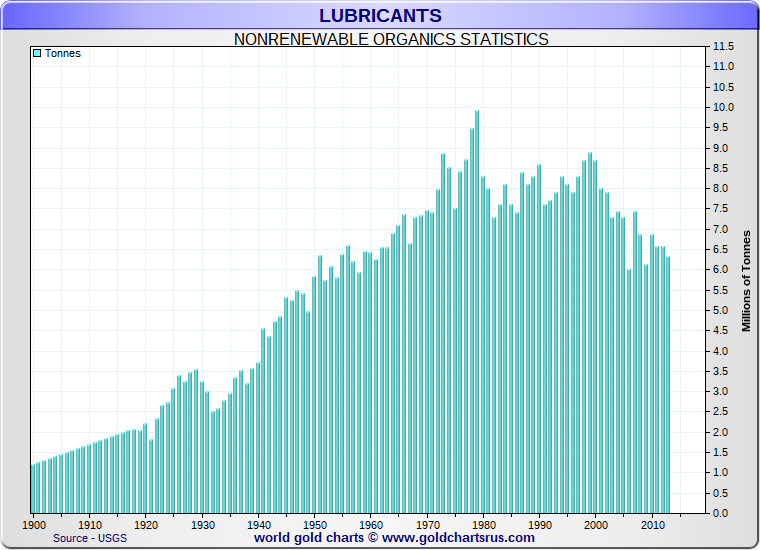Click the 0.0 y-axis value
Viewport: 760px width, 550px height.
click(x=722, y=513)
